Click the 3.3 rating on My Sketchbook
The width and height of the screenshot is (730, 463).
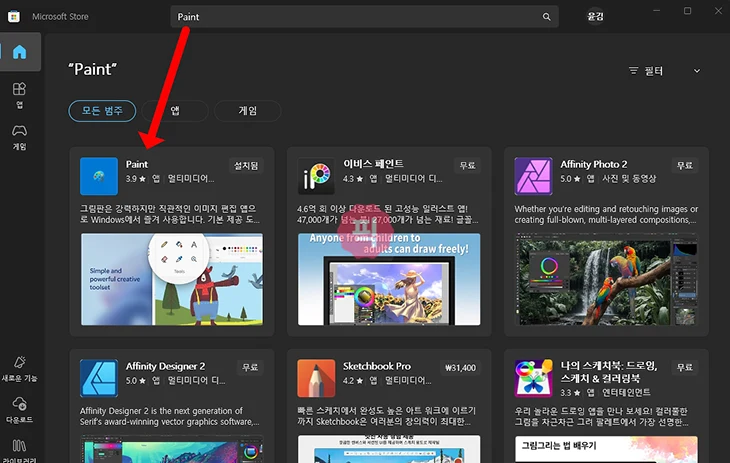click(x=570, y=393)
